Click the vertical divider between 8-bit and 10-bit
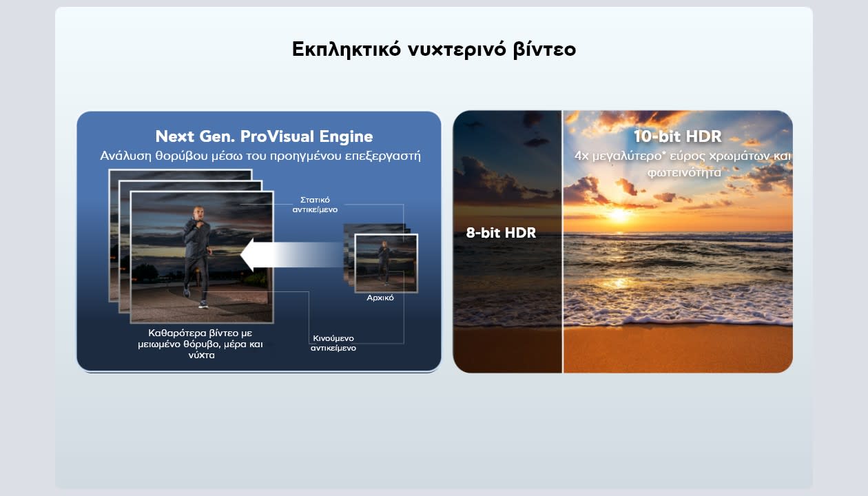The height and width of the screenshot is (496, 868). [562, 241]
